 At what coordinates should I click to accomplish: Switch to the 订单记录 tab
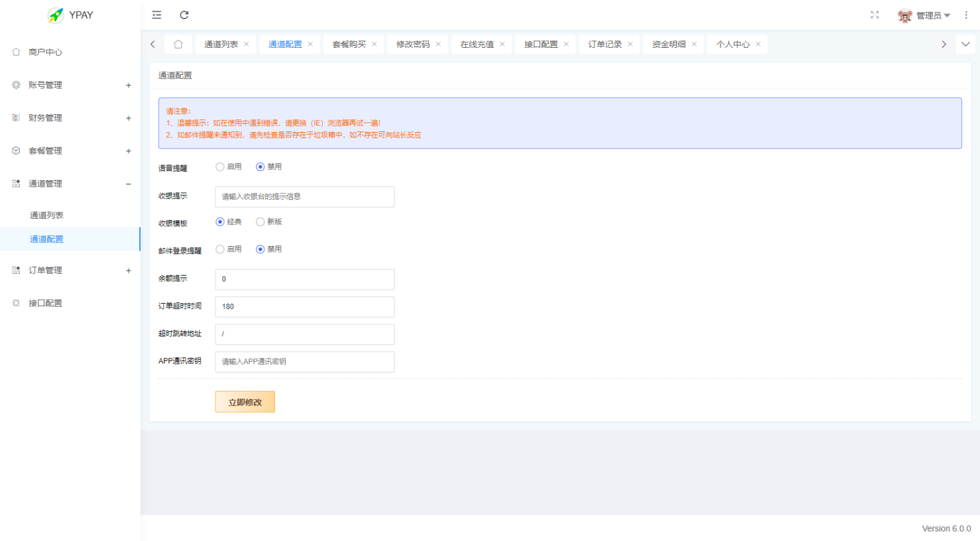coord(604,43)
